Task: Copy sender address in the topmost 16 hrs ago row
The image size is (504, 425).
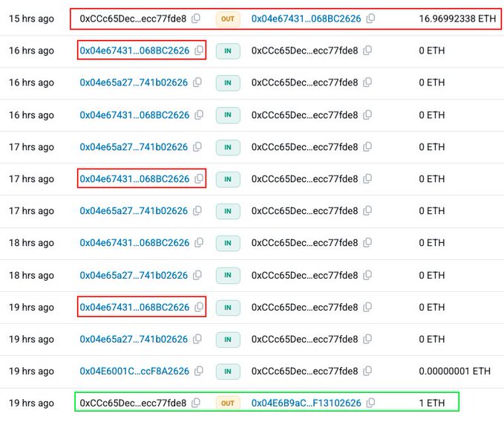Action: (199, 51)
